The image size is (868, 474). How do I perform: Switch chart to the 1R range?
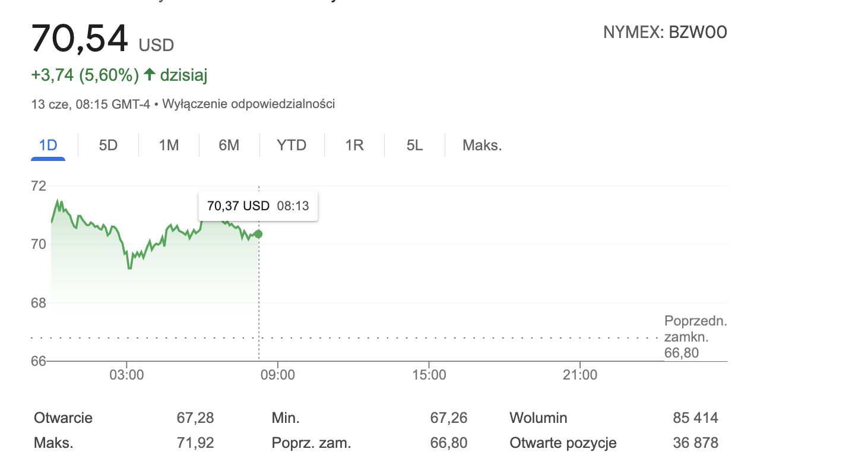pos(354,146)
